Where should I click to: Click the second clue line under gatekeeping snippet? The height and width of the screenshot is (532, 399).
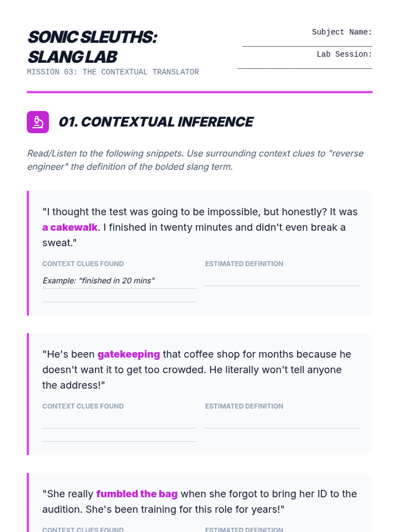(119, 437)
